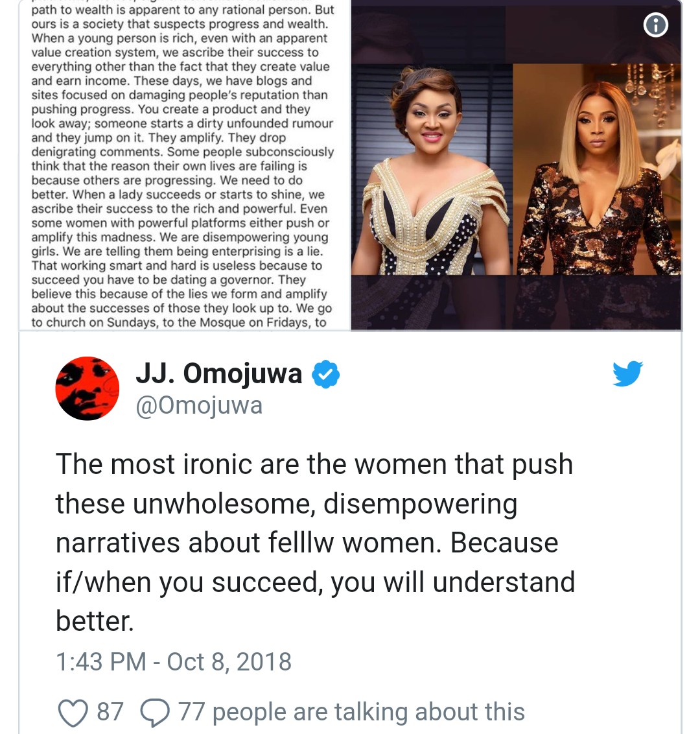This screenshot has width=700, height=734.
Task: Click the dark bottom strip of collage
Action: click(516, 302)
